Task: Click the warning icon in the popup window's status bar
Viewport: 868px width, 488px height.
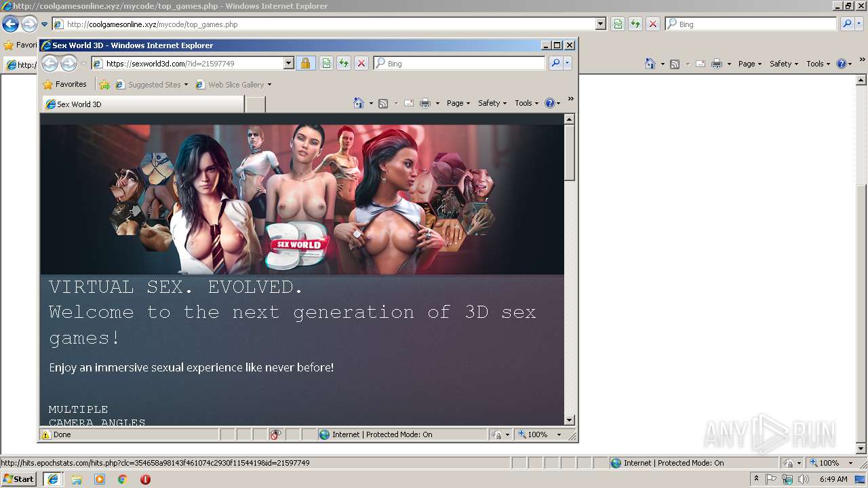Action: pyautogui.click(x=46, y=434)
